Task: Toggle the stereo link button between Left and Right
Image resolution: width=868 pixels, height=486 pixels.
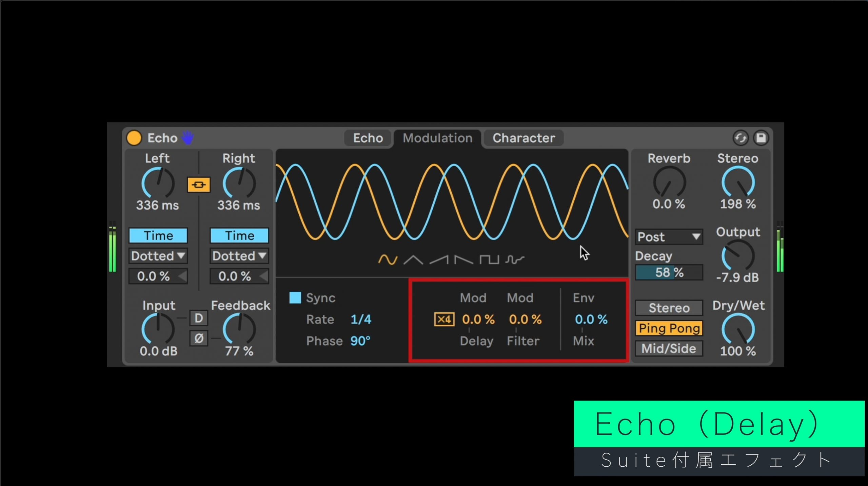Action: 199,185
